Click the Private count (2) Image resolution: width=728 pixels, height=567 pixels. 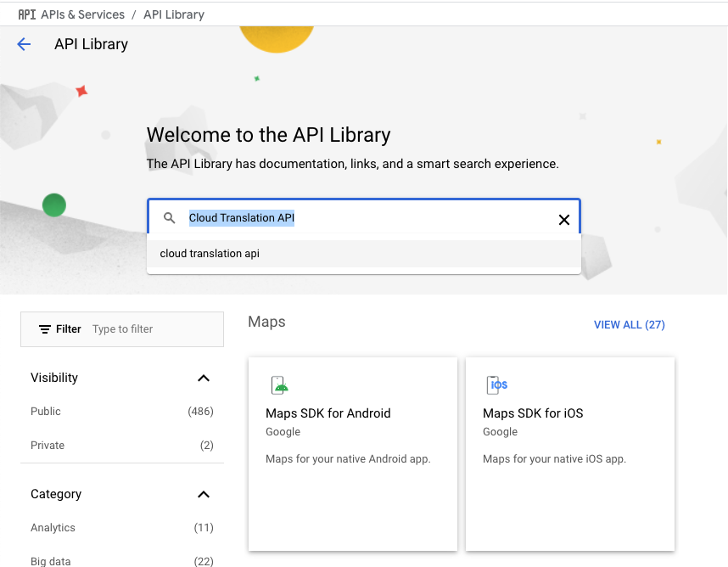coord(207,446)
